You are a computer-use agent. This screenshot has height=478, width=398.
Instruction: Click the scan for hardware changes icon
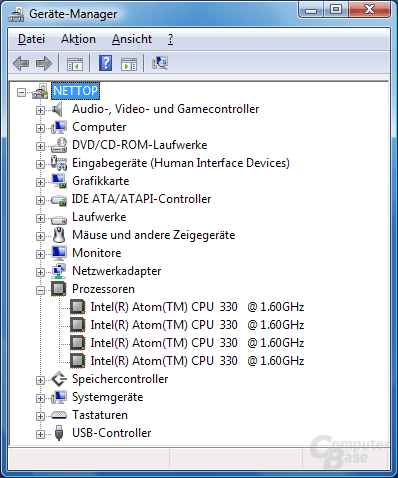pos(160,63)
